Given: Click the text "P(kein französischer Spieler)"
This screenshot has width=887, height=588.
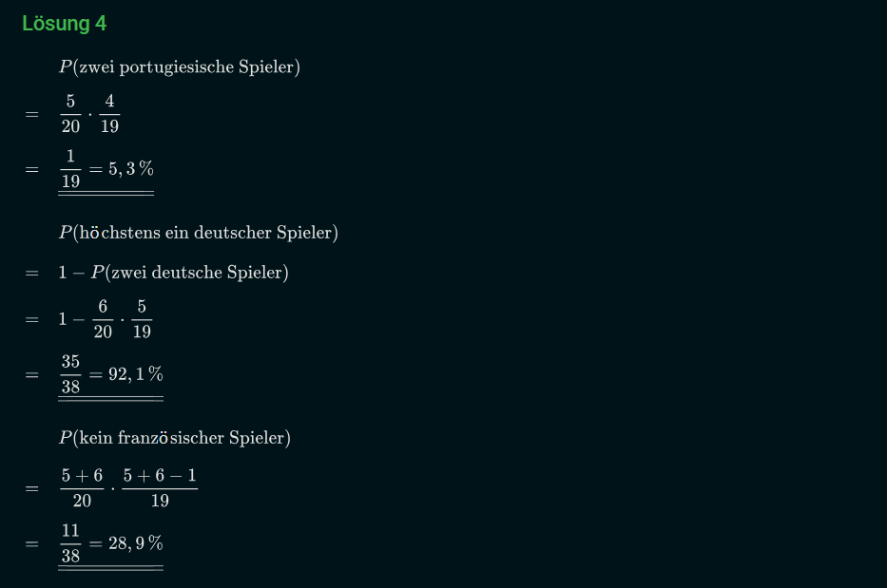Looking at the screenshot, I should click(x=174, y=438).
